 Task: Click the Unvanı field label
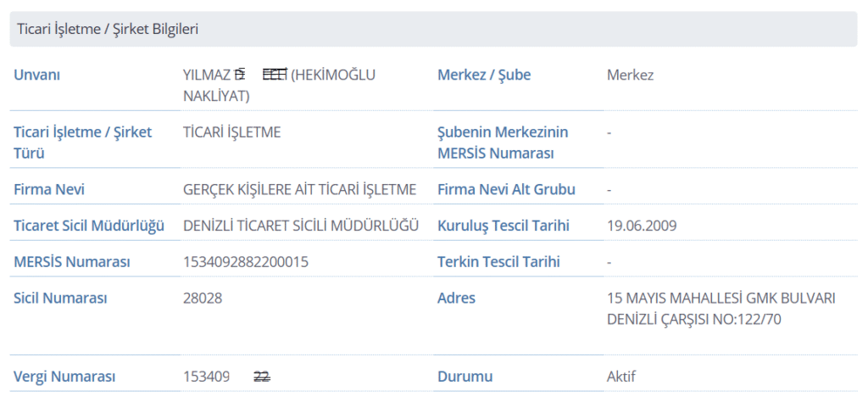[x=37, y=75]
